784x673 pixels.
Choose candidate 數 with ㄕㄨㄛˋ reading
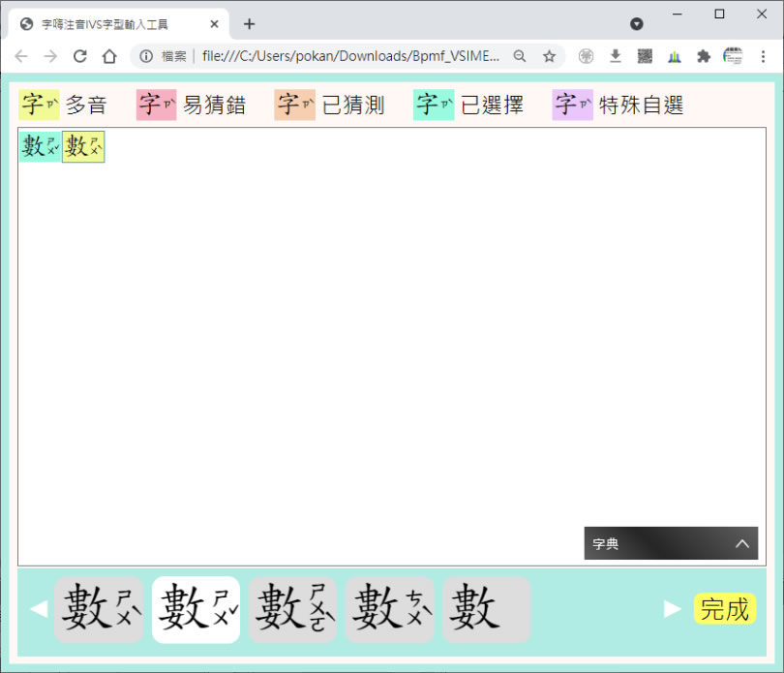click(x=293, y=609)
